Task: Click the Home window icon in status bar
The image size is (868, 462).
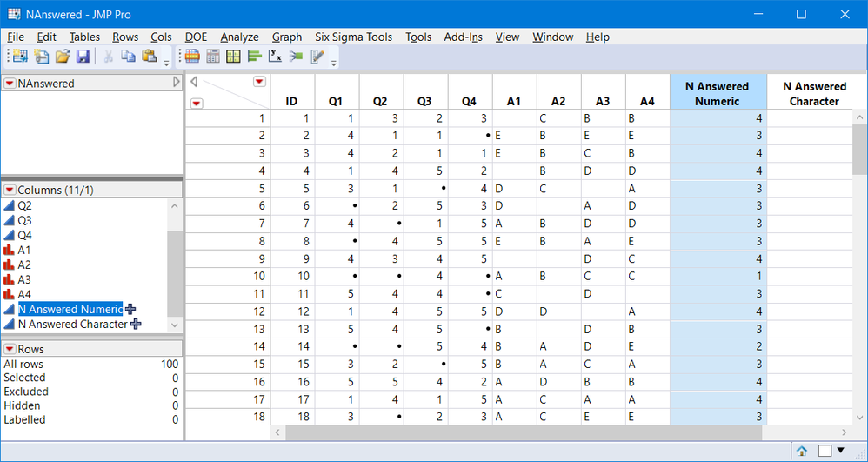Action: (801, 451)
